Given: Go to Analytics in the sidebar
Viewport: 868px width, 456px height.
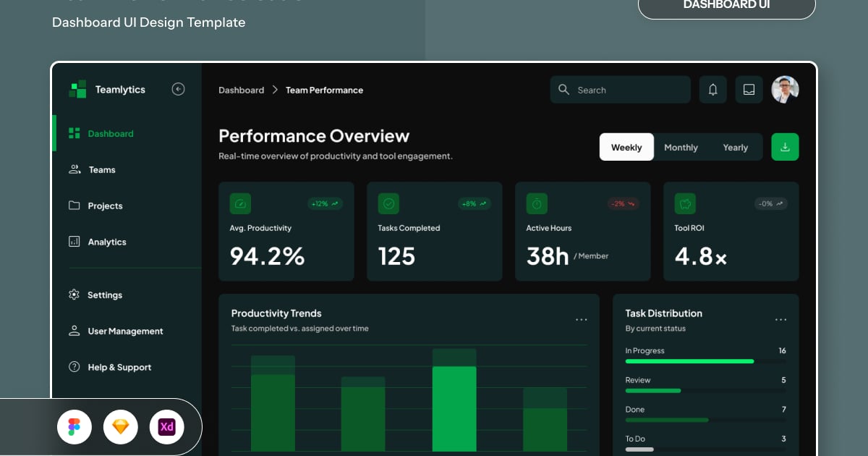Looking at the screenshot, I should tap(106, 242).
